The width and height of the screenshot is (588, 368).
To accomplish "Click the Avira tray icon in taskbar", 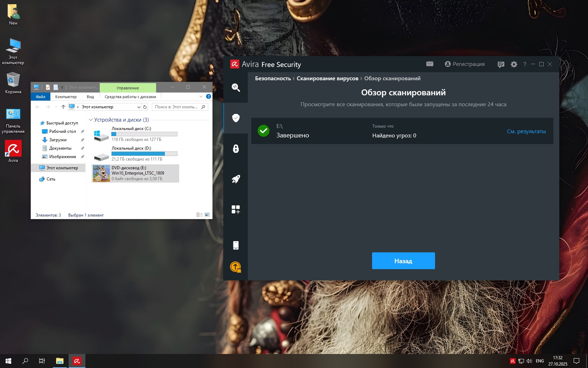I will coord(512,361).
